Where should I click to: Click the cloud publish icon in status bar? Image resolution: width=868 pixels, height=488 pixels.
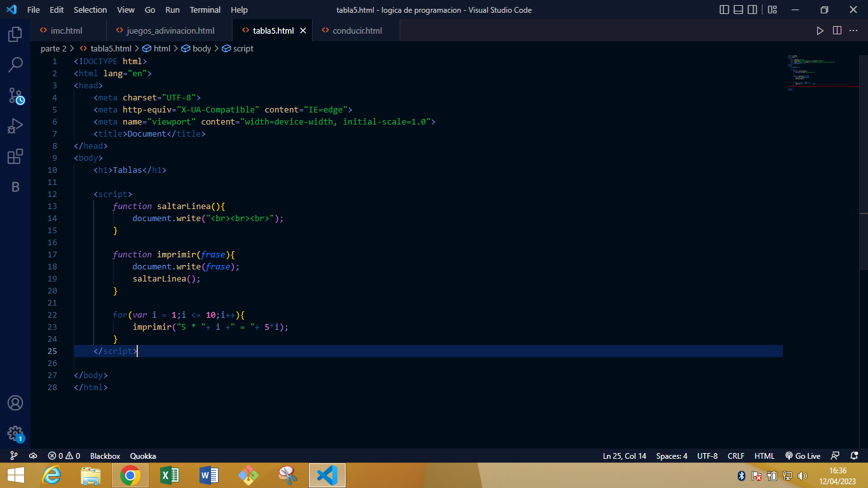point(33,456)
